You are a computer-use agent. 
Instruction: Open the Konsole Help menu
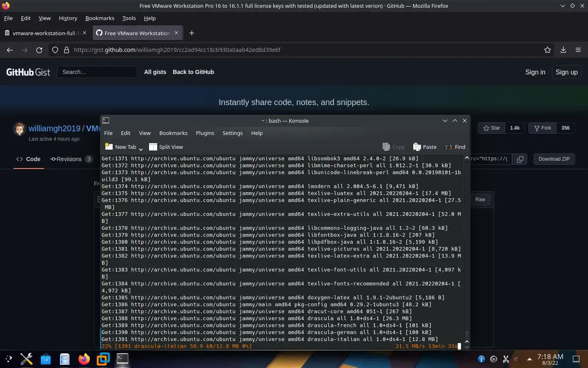click(257, 133)
